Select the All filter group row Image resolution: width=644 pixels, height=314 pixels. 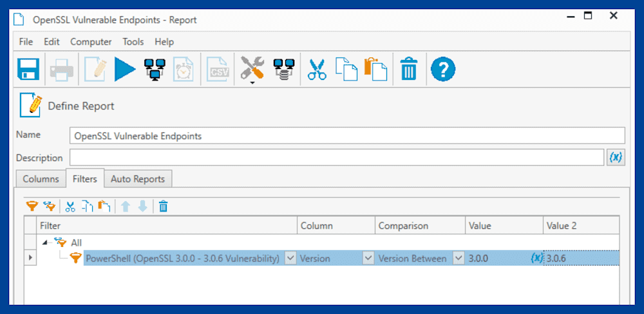click(x=328, y=242)
